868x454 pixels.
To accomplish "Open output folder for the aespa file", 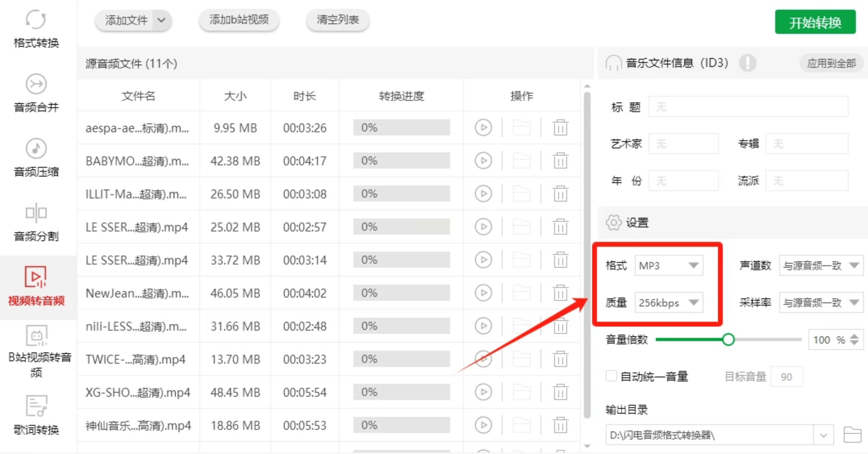I will pos(522,128).
